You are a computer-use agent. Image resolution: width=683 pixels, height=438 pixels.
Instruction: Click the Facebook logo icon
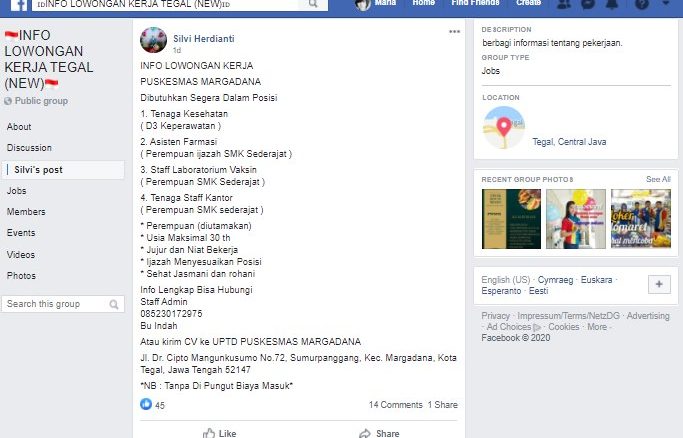[18, 5]
